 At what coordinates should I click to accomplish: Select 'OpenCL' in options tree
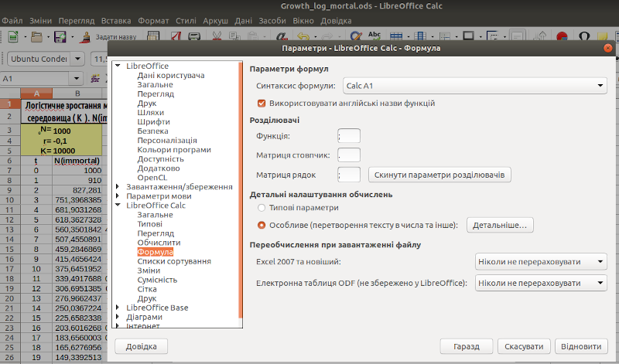coord(152,178)
